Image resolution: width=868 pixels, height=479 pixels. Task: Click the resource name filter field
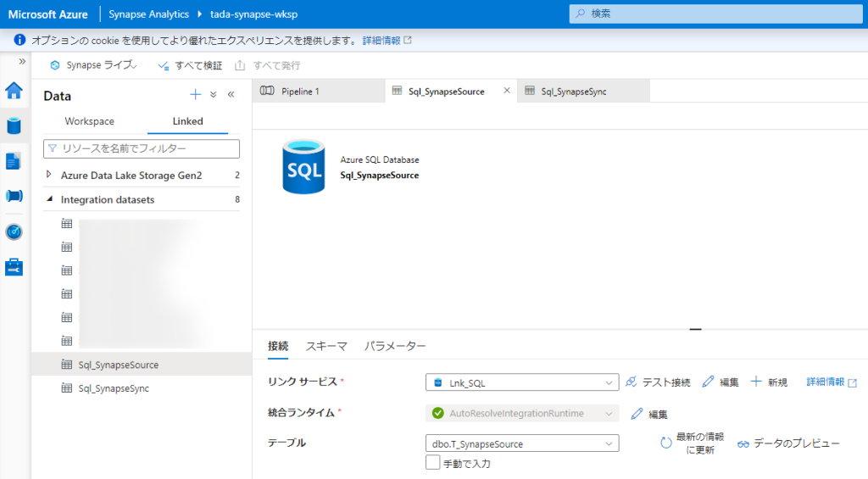click(x=142, y=148)
